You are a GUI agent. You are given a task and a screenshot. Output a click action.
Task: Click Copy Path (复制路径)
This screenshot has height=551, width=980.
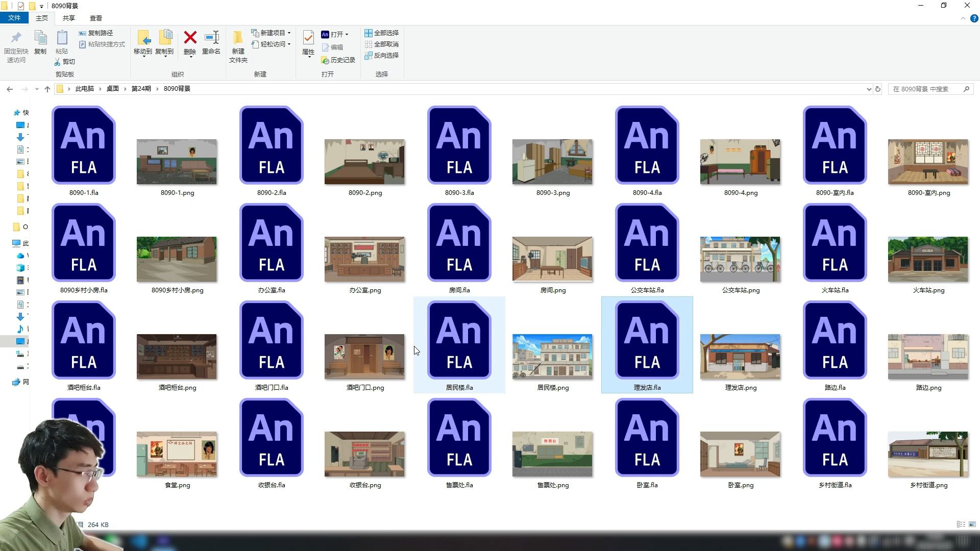coord(96,33)
